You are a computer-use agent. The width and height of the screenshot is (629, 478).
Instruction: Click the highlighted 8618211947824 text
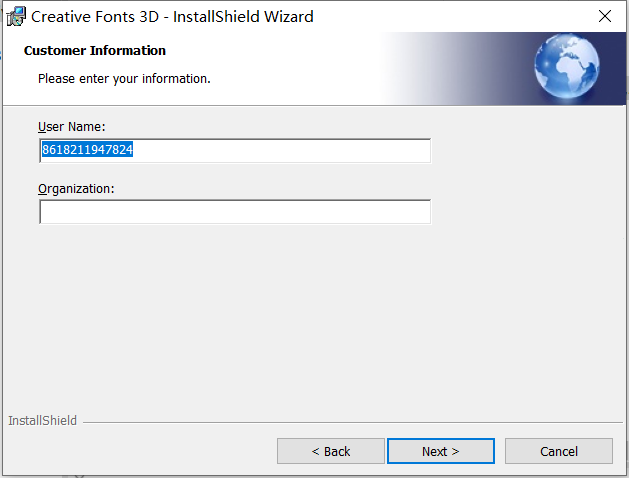coord(87,150)
